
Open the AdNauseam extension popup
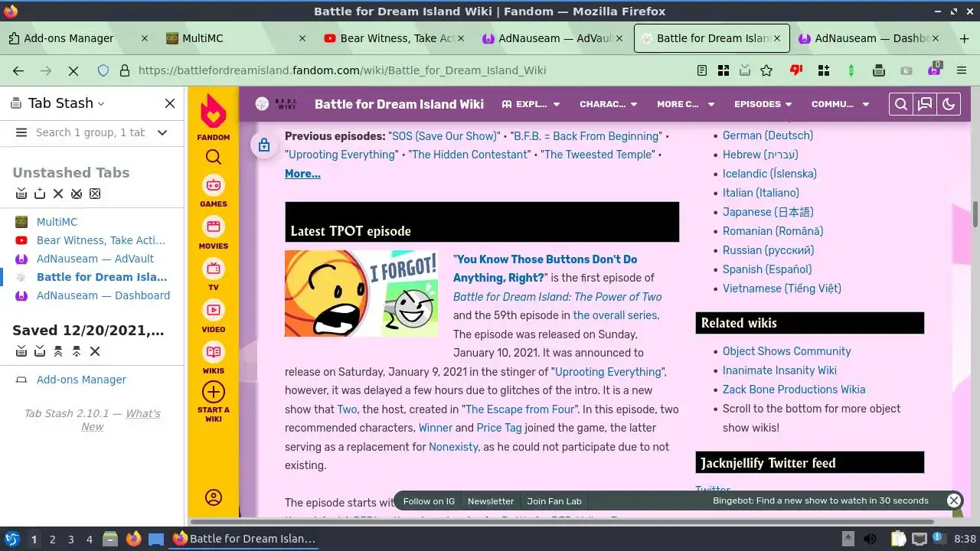pos(934,70)
